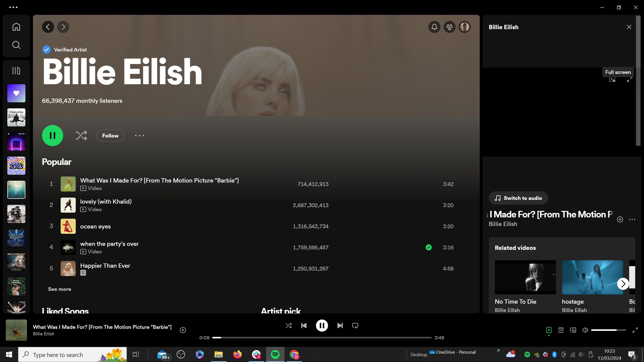The image size is (644, 362).
Task: Open the Windows notification center
Action: (632, 355)
